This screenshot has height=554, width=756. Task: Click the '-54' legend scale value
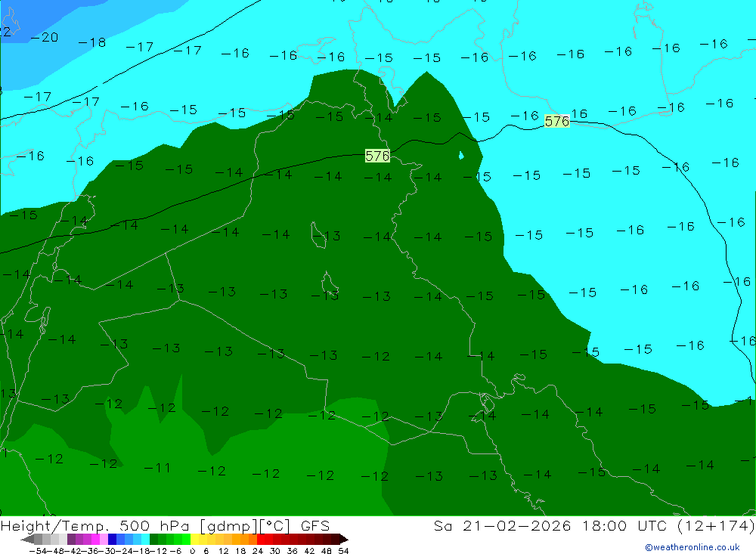click(x=38, y=551)
